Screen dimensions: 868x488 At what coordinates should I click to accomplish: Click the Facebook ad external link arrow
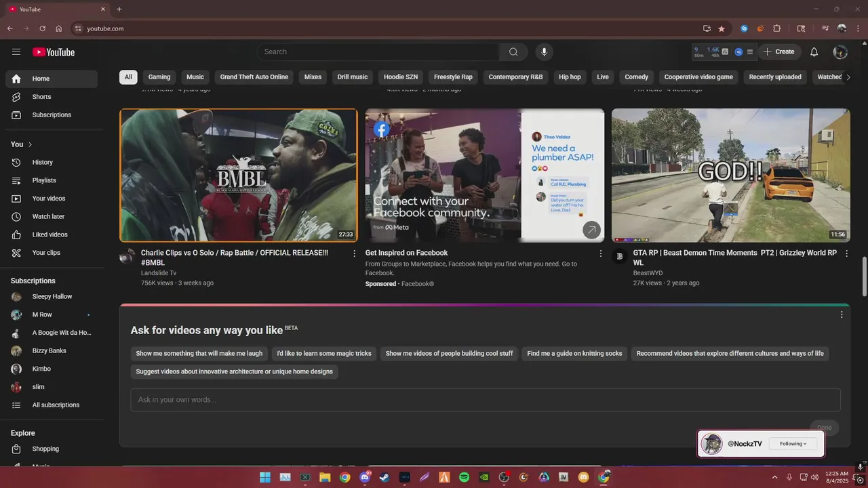tap(591, 230)
